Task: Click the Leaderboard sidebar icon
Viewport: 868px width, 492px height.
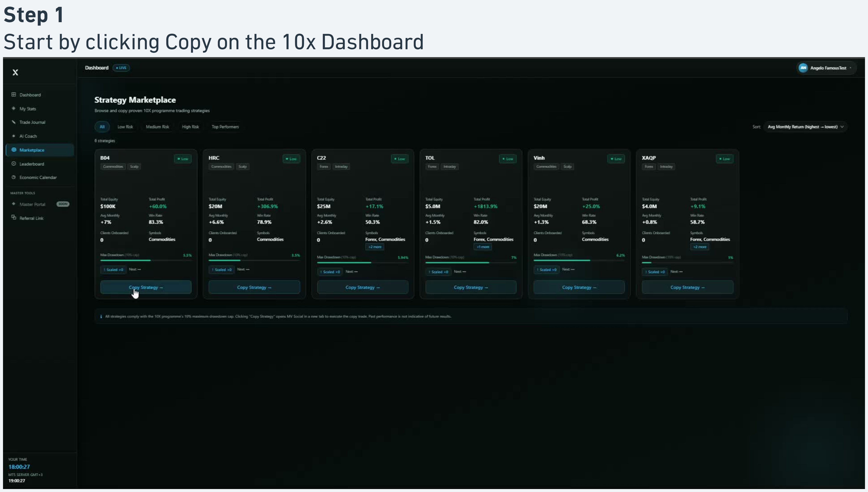Action: pyautogui.click(x=14, y=163)
